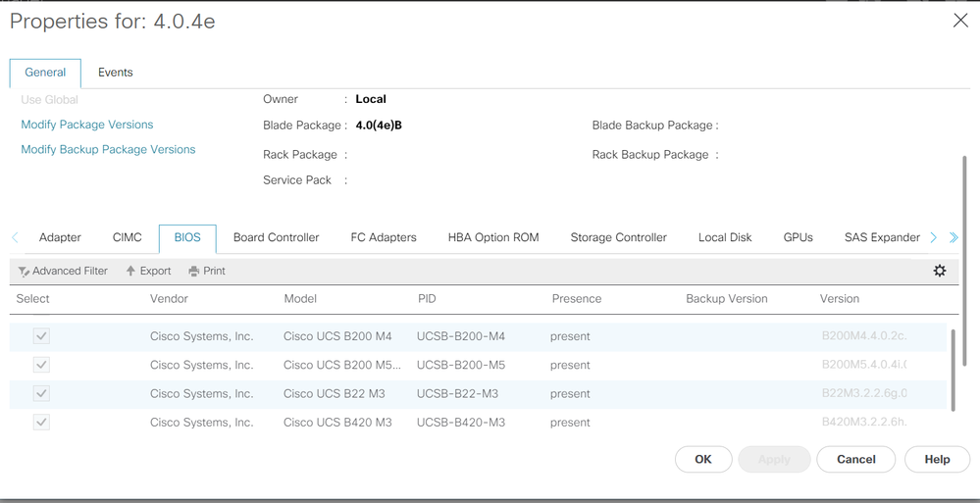
Task: Open the HBA Option ROM tab
Action: 493,237
